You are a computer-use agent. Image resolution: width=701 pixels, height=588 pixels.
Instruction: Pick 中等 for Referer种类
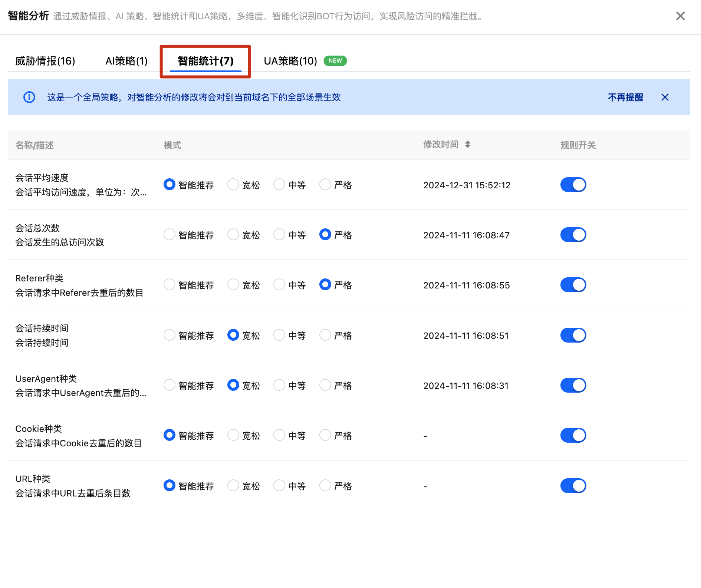[279, 284]
